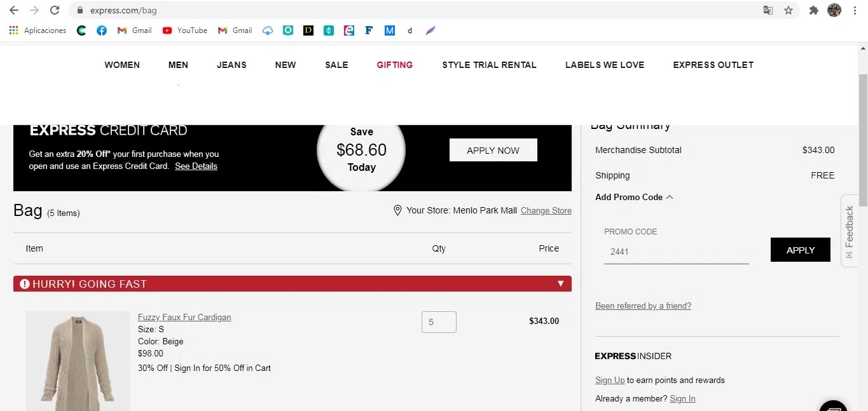868x411 pixels.
Task: Bookmark this page with the star
Action: point(789,10)
